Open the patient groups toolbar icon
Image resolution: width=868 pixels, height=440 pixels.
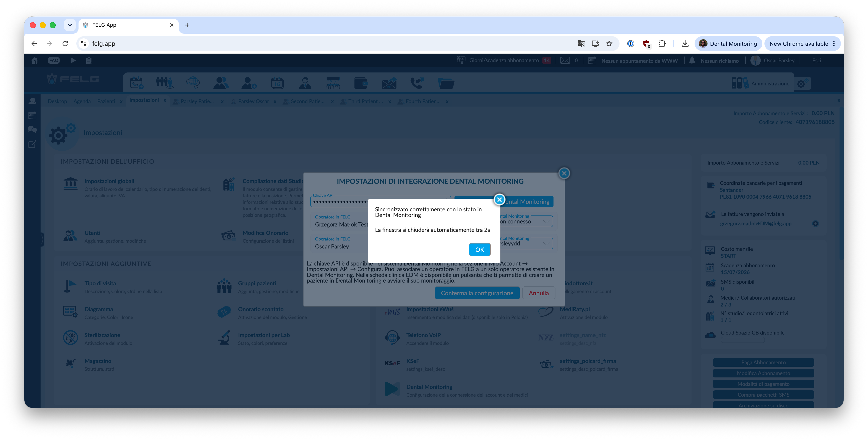(x=164, y=83)
